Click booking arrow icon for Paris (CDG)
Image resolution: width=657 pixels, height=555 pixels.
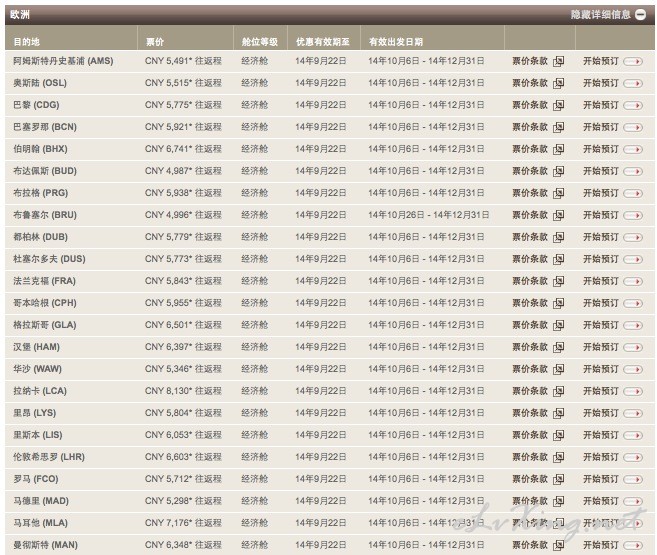pyautogui.click(x=633, y=106)
